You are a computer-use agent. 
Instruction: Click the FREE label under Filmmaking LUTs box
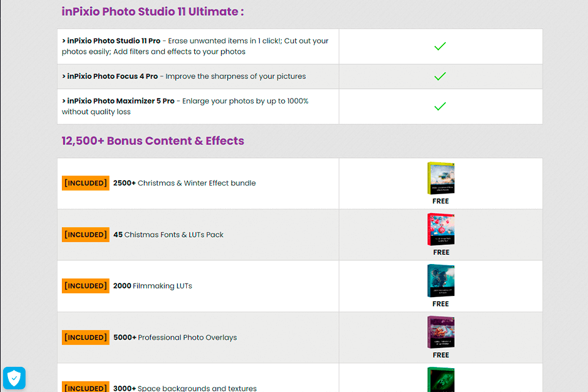coord(440,304)
